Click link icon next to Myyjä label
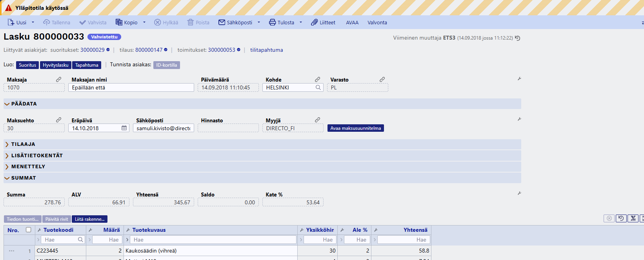644x260 pixels. (x=317, y=120)
